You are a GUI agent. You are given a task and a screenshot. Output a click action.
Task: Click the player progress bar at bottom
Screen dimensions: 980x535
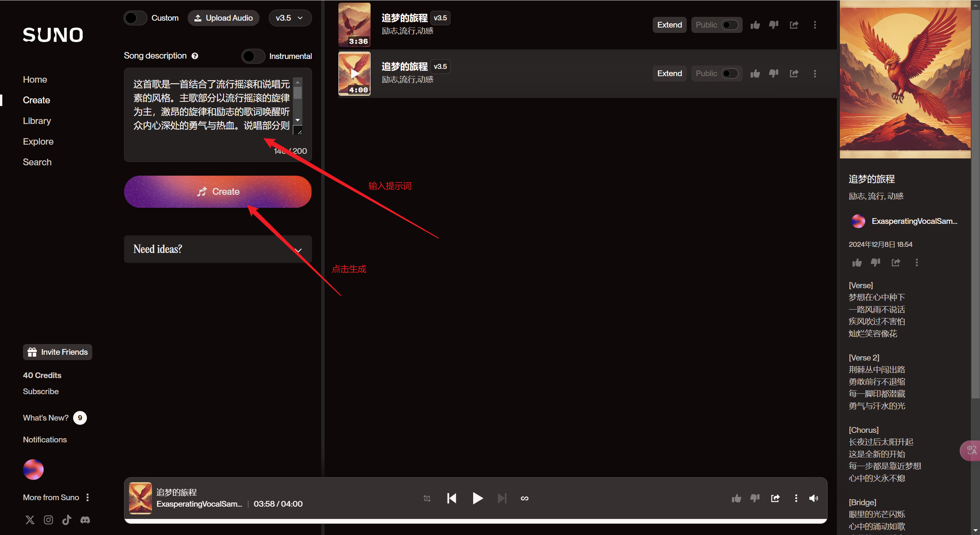[x=475, y=521]
